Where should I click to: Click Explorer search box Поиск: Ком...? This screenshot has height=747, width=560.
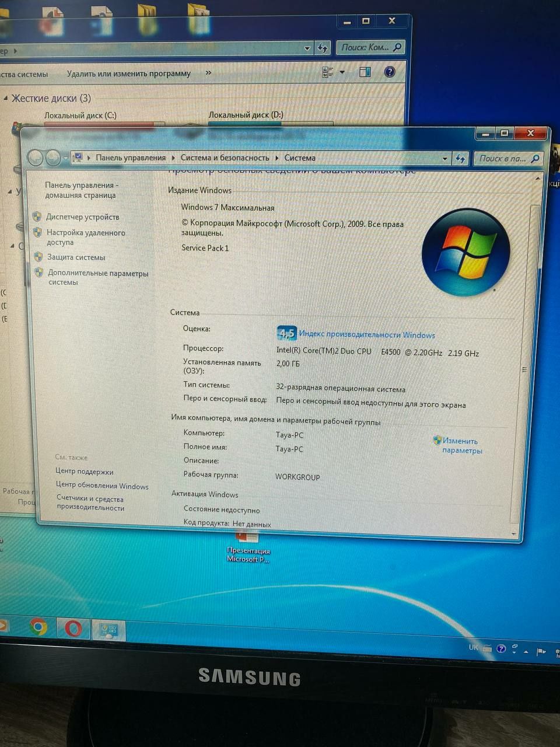(370, 47)
